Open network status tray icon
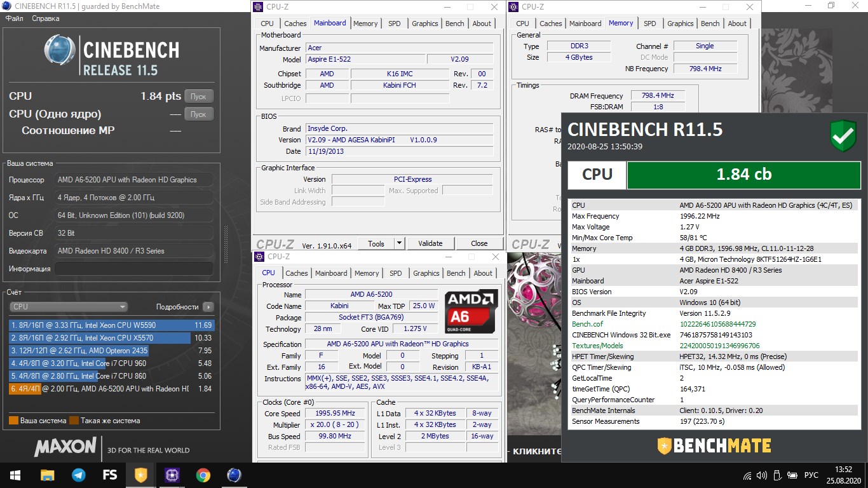 point(747,475)
